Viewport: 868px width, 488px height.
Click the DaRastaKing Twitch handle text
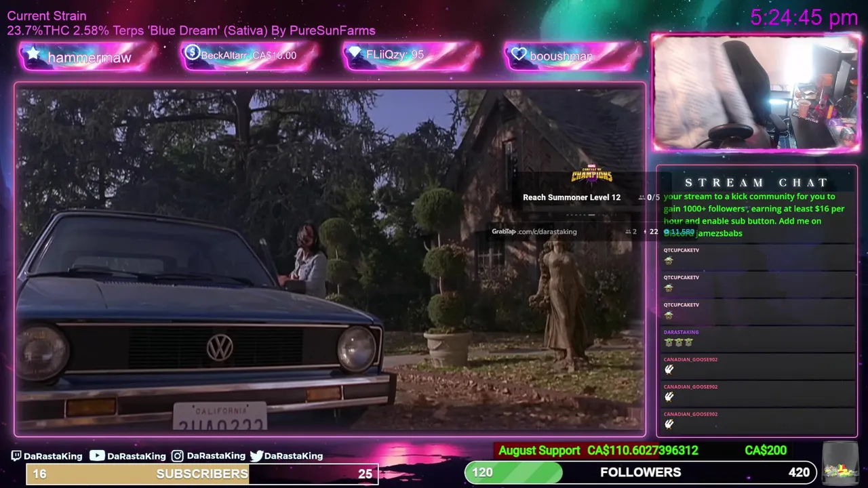point(53,456)
